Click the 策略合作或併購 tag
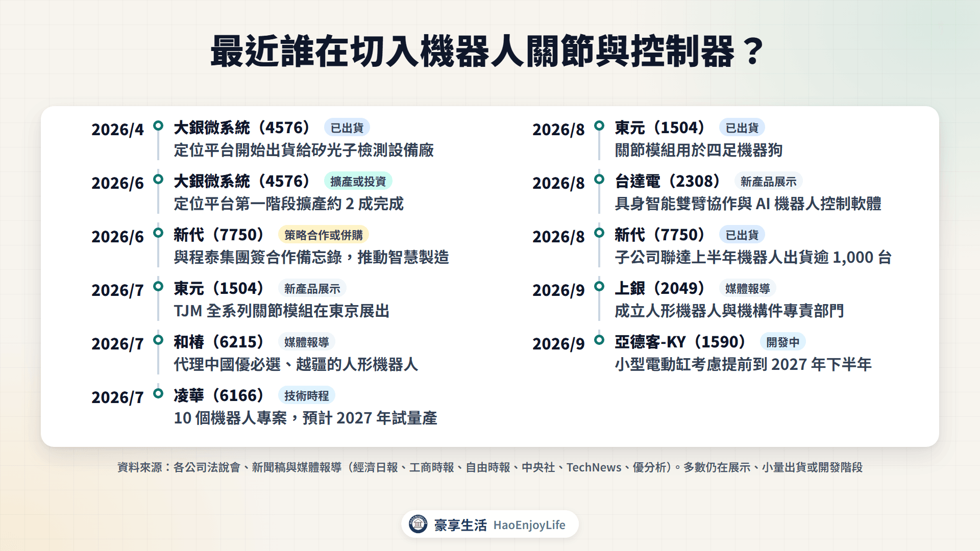The image size is (980, 551). 324,235
